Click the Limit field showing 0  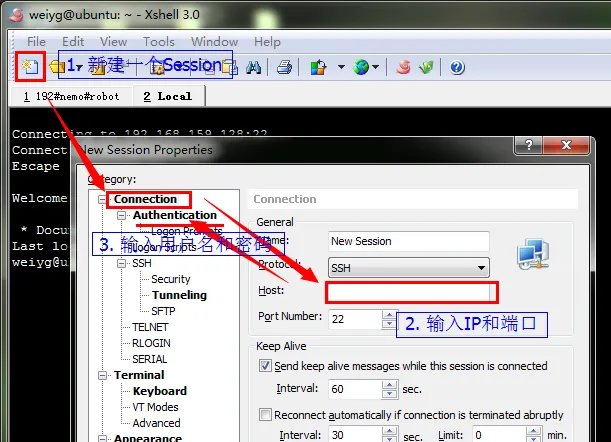point(499,435)
